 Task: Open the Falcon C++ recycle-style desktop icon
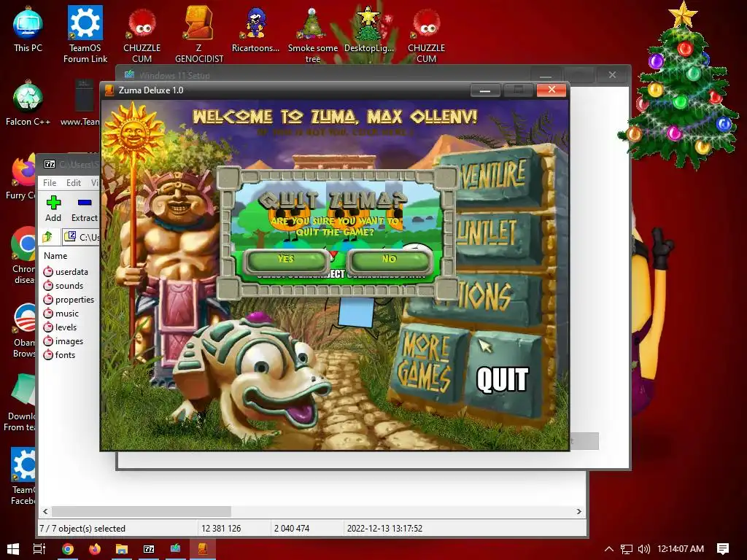28,104
